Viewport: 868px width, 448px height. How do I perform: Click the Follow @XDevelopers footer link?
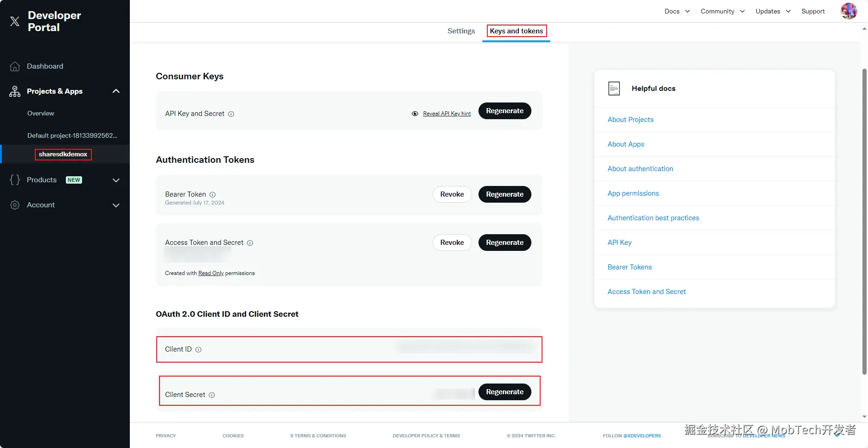(x=632, y=436)
